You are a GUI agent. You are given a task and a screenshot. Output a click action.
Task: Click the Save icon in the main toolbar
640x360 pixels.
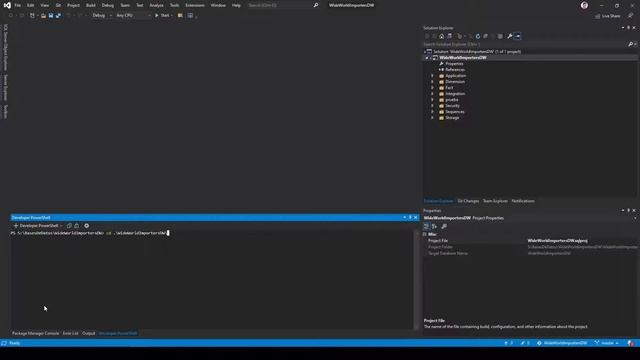click(51, 16)
